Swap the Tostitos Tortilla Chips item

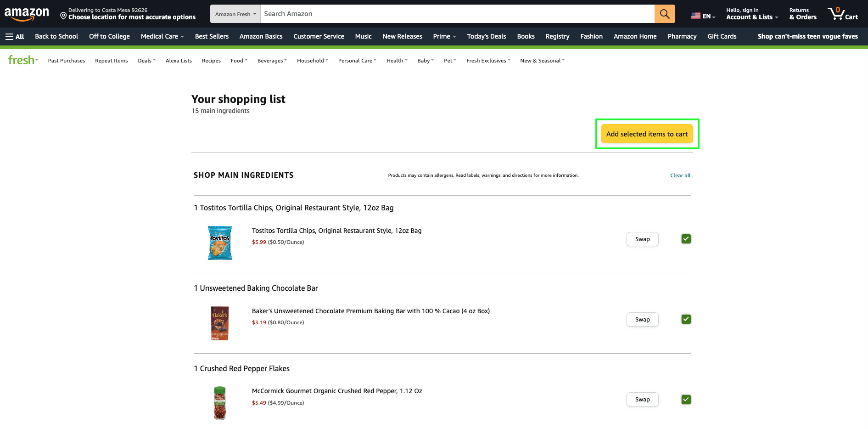tap(642, 239)
